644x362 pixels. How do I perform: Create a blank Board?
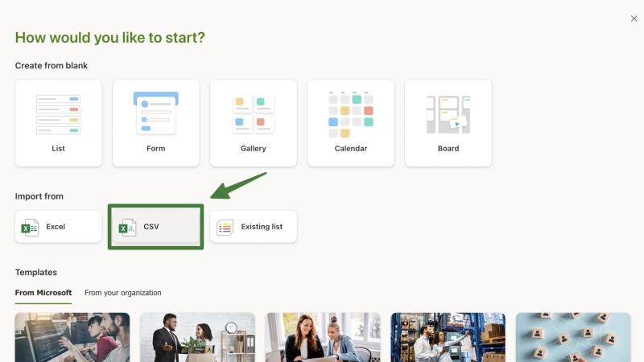(448, 123)
